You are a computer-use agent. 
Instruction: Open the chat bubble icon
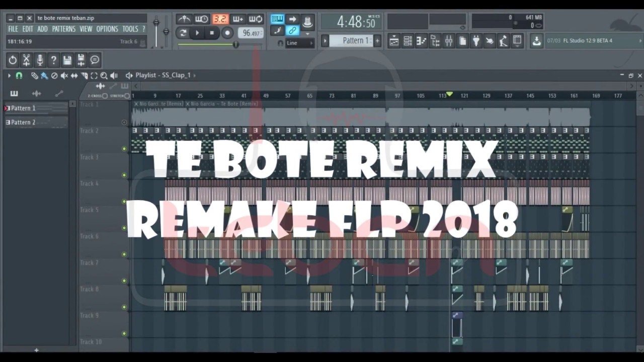[x=95, y=60]
